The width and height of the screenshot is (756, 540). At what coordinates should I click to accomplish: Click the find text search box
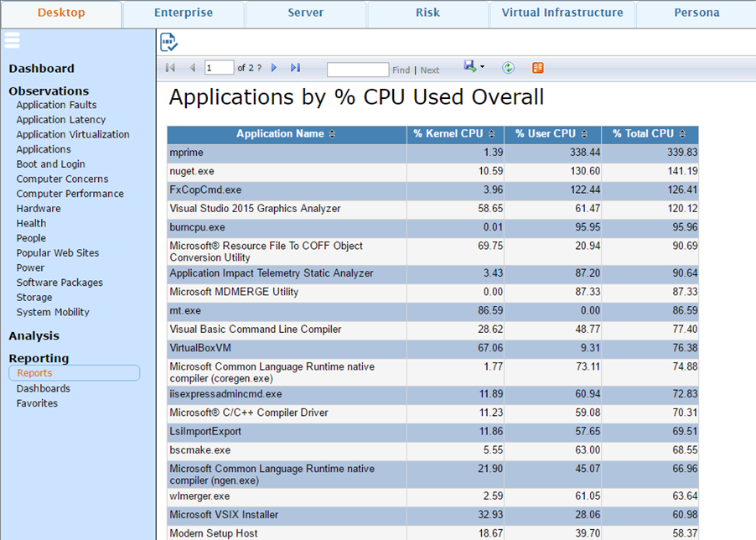point(358,70)
